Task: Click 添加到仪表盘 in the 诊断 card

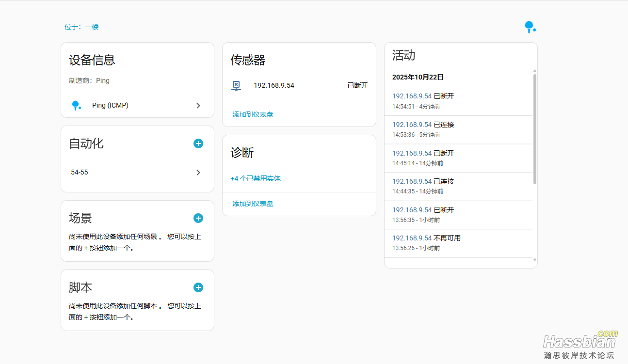Action: [253, 204]
